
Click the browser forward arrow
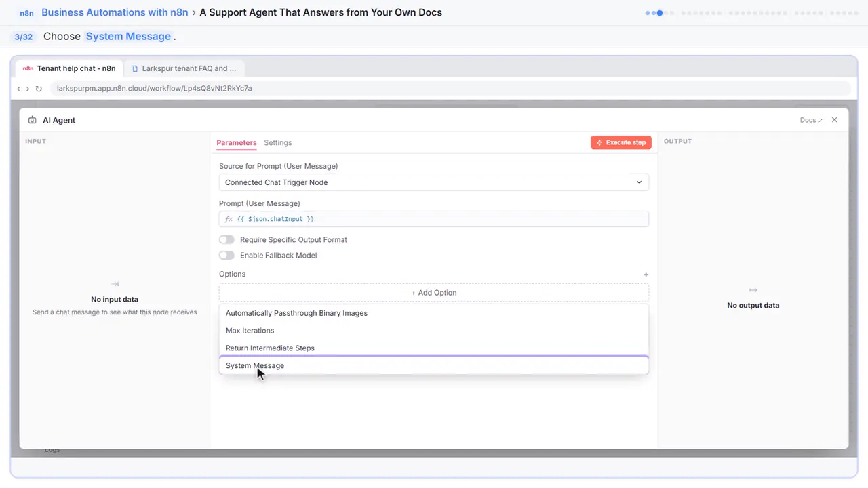28,89
